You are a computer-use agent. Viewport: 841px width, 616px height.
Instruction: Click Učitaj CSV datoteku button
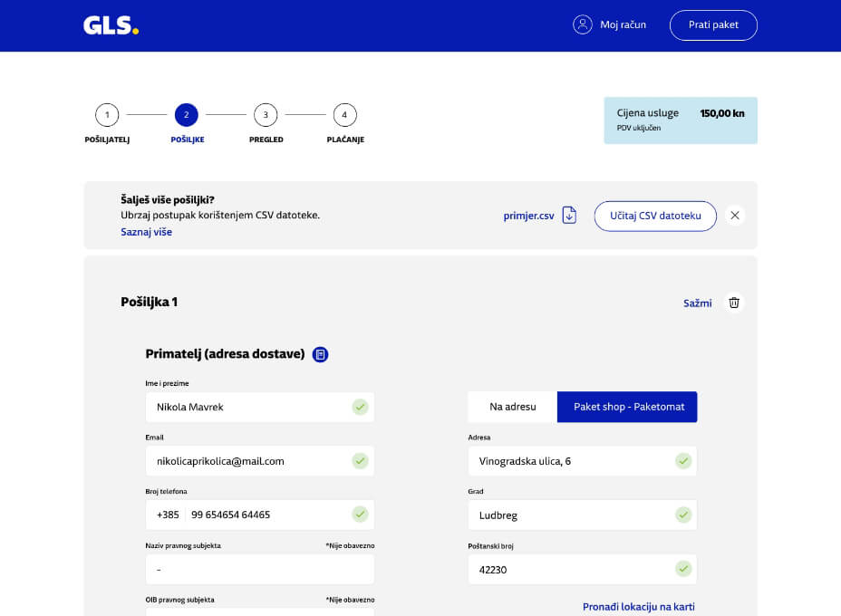pyautogui.click(x=655, y=216)
